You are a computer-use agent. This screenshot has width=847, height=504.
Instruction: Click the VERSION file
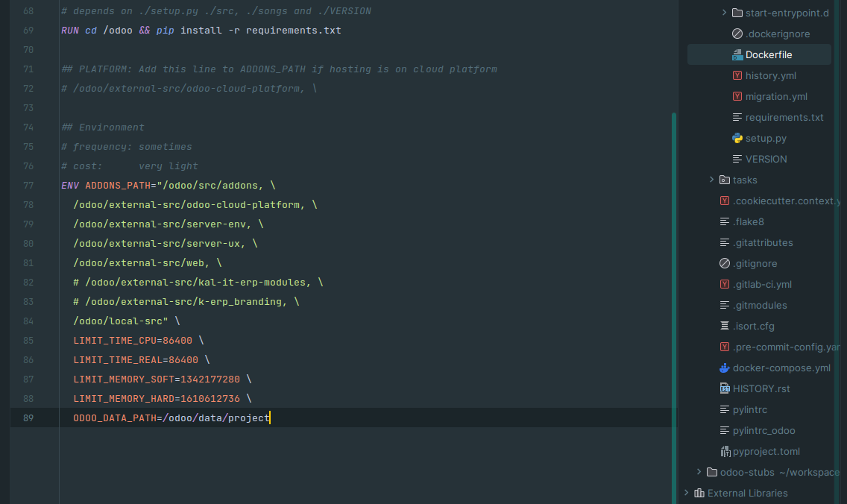(x=766, y=159)
